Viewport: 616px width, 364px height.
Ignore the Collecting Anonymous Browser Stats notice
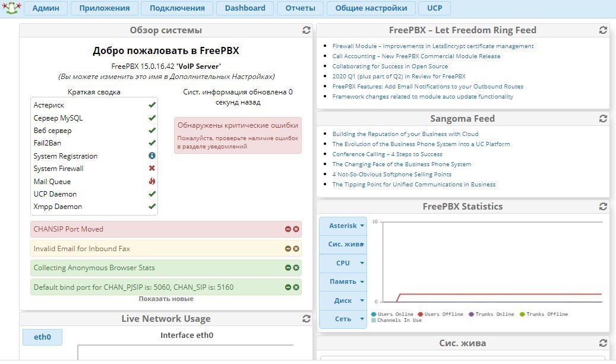[288, 267]
